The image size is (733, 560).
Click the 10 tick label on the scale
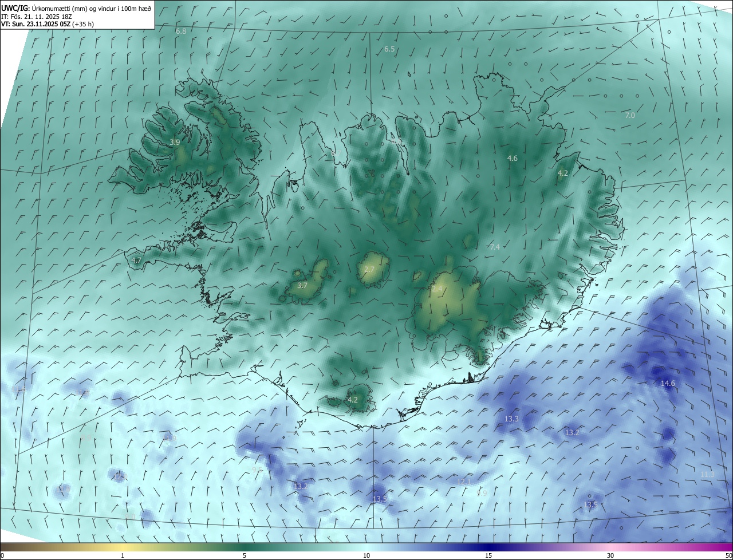coord(366,555)
